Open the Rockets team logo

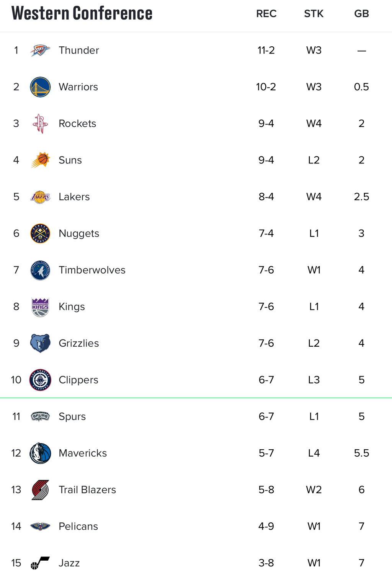click(x=40, y=124)
